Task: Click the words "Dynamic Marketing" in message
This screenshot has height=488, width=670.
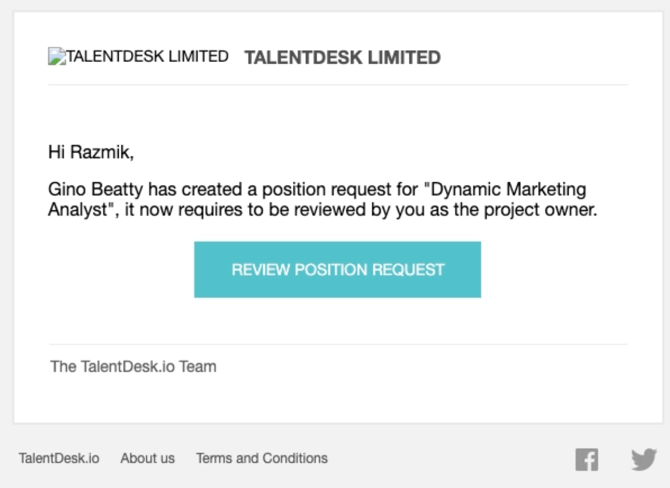Action: [508, 189]
